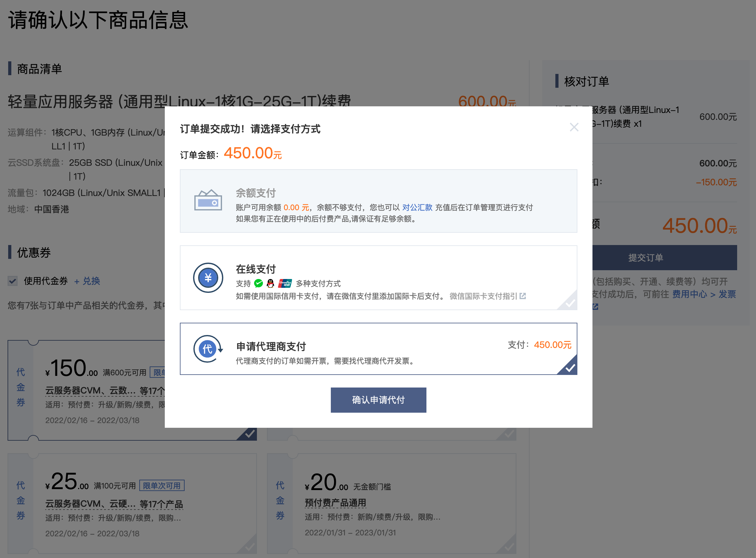Click the UnionPay icon

pyautogui.click(x=285, y=283)
